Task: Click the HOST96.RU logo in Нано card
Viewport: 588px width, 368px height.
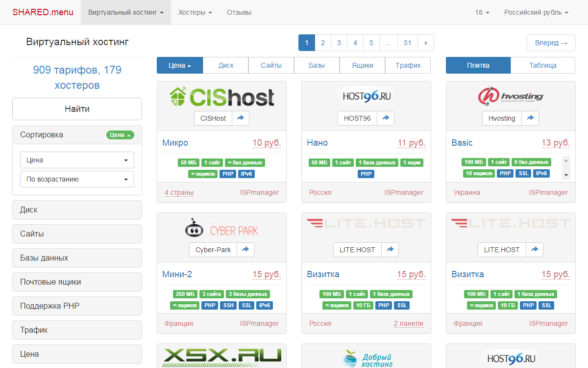Action: (367, 97)
